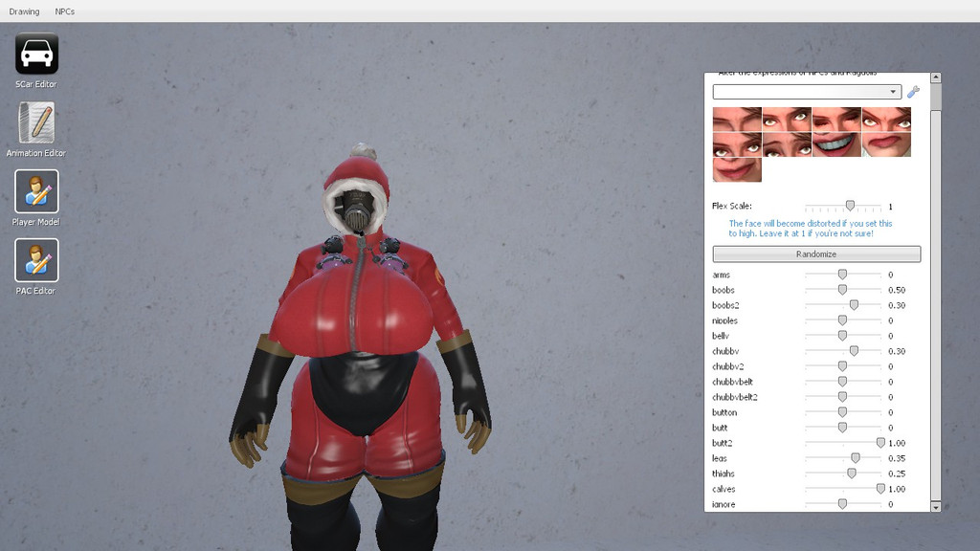Open the PAC Editor icon
The height and width of the screenshot is (551, 980).
click(x=36, y=260)
